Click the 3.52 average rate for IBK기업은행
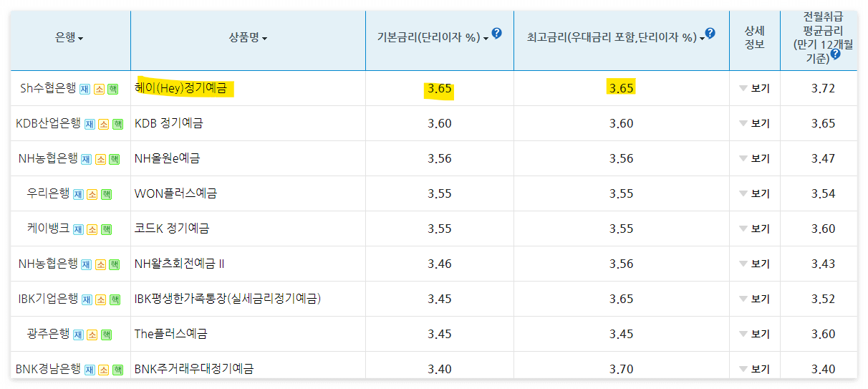 824,299
